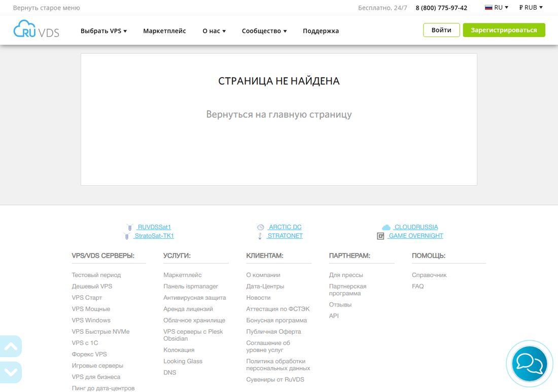Click Looking Glass footer link
The image size is (558, 392).
point(183,362)
